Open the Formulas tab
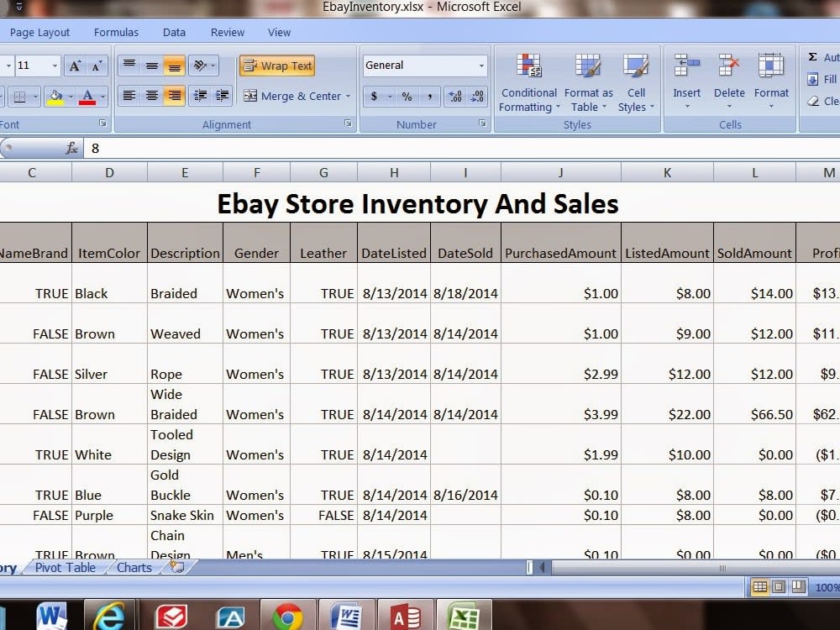Viewport: 840px width, 630px height. [116, 32]
